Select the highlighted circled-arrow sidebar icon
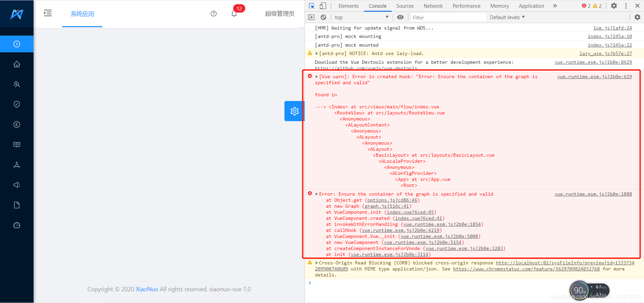The height and width of the screenshot is (303, 644). pyautogui.click(x=17, y=44)
